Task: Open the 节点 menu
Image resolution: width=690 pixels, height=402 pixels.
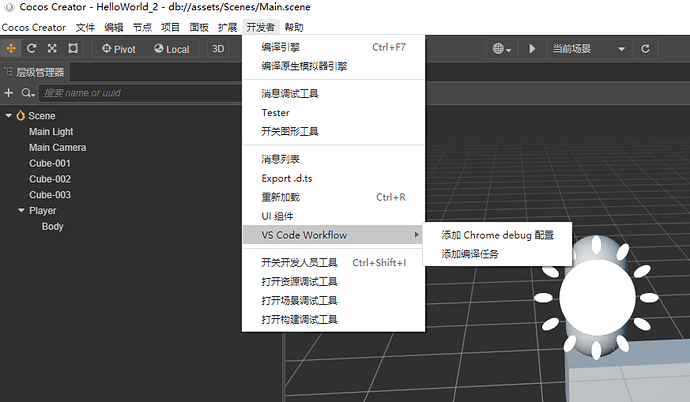Action: coord(142,27)
